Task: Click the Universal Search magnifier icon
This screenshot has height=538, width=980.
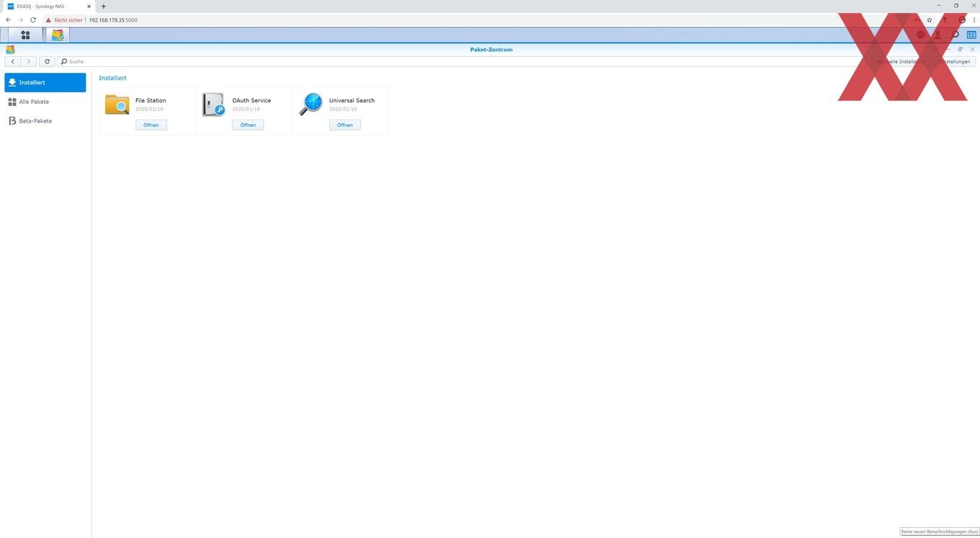Action: click(x=311, y=104)
